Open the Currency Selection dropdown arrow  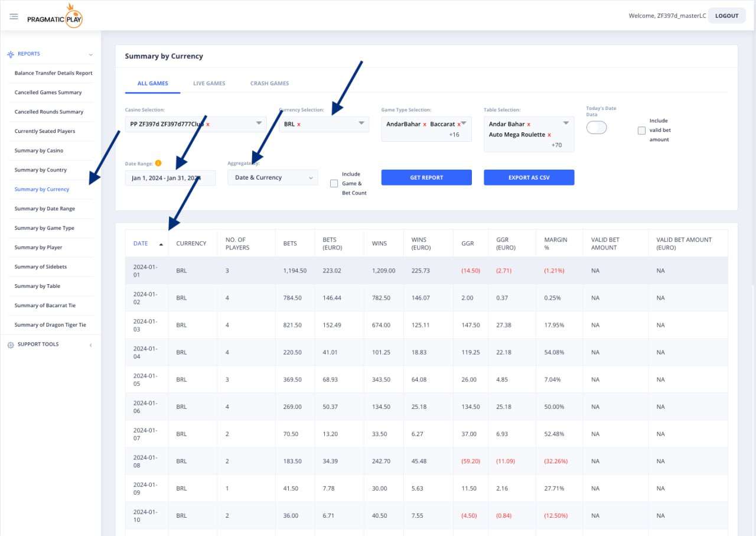click(361, 124)
